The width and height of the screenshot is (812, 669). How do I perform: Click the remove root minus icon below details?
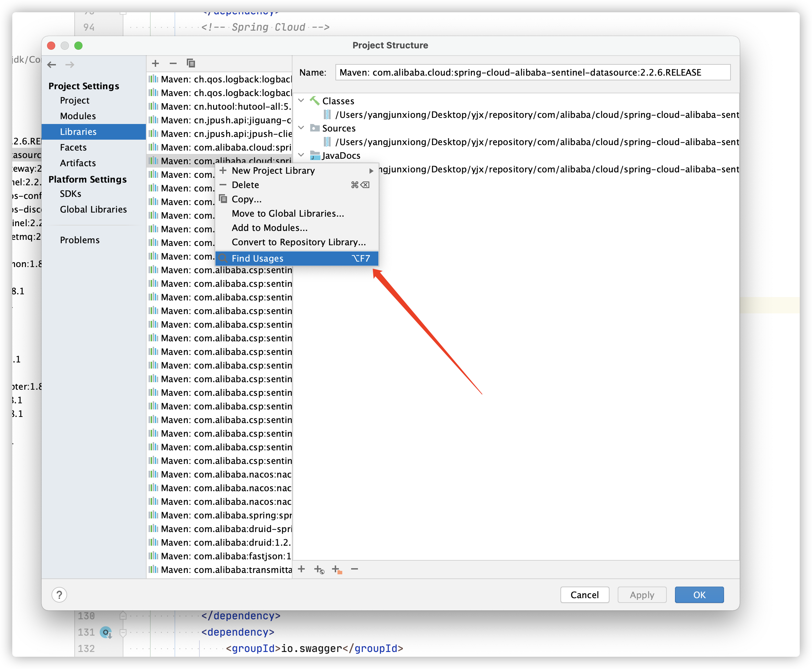tap(354, 569)
